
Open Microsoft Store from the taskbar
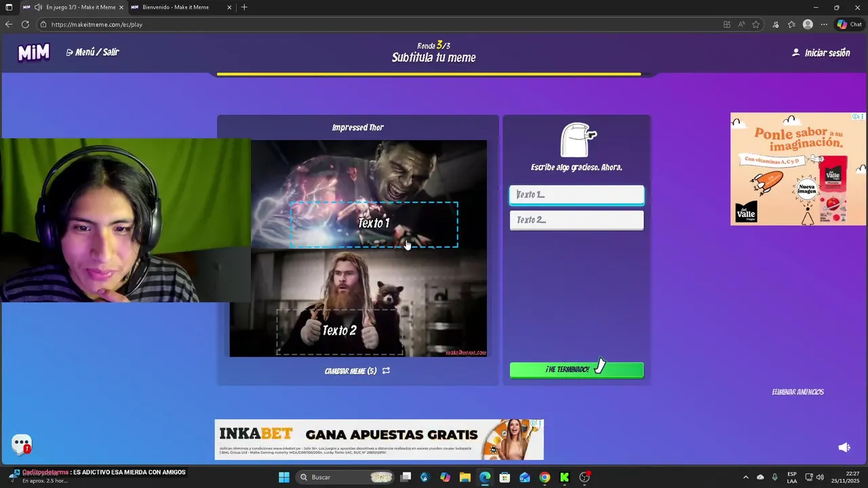[505, 477]
